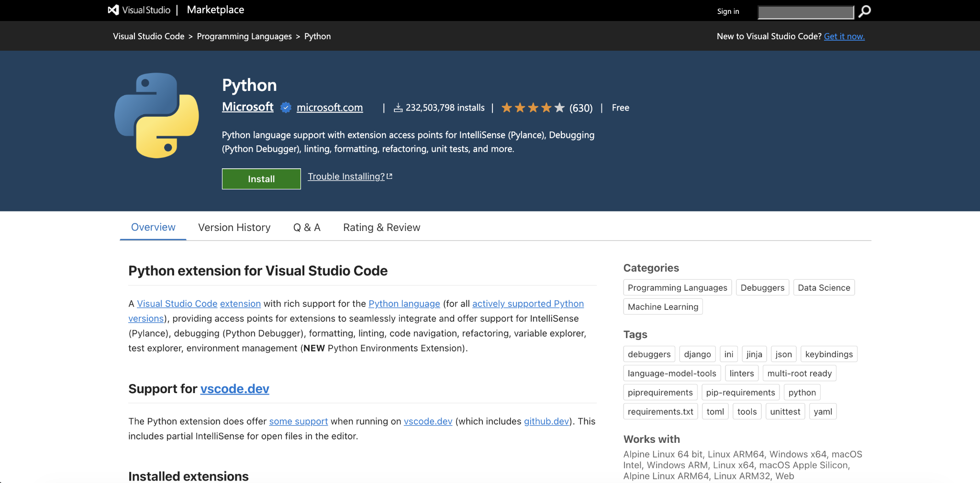
Task: Open vscode.dev link in the Support heading
Action: [x=234, y=389]
